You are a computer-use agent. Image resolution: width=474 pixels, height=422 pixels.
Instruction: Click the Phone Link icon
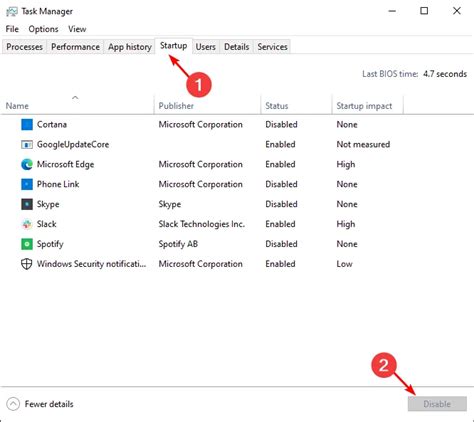coord(27,184)
